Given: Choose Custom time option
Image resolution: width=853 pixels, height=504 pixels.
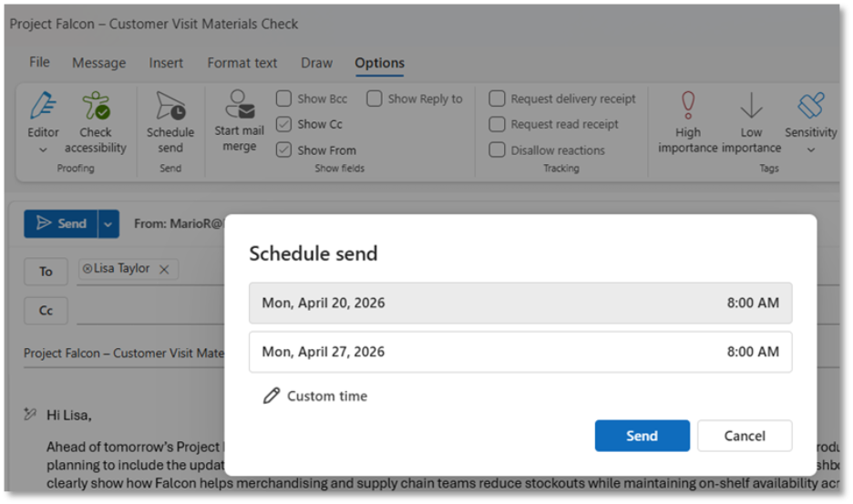Looking at the screenshot, I should 315,396.
